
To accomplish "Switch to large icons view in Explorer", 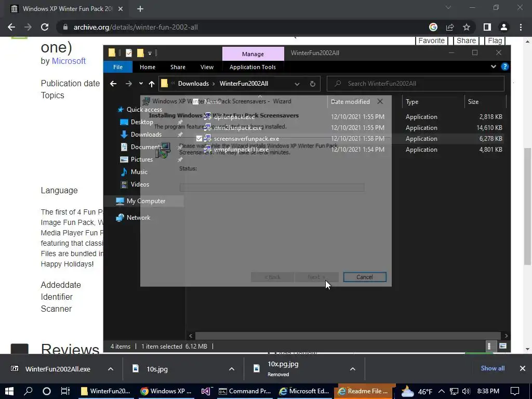I will click(x=503, y=346).
